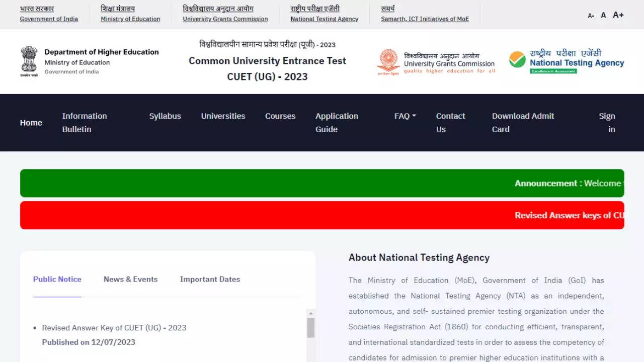Reset font size with the A button
The width and height of the screenshot is (644, 362).
coord(603,15)
